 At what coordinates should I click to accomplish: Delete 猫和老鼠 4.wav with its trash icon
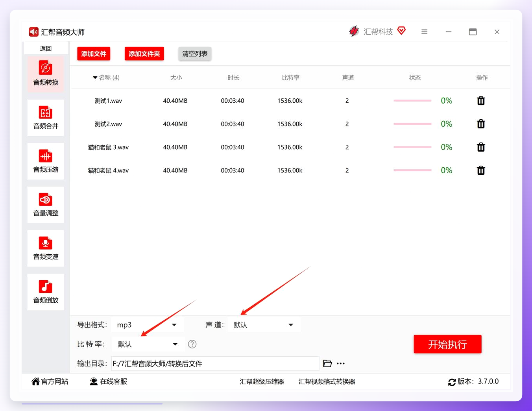tap(481, 170)
